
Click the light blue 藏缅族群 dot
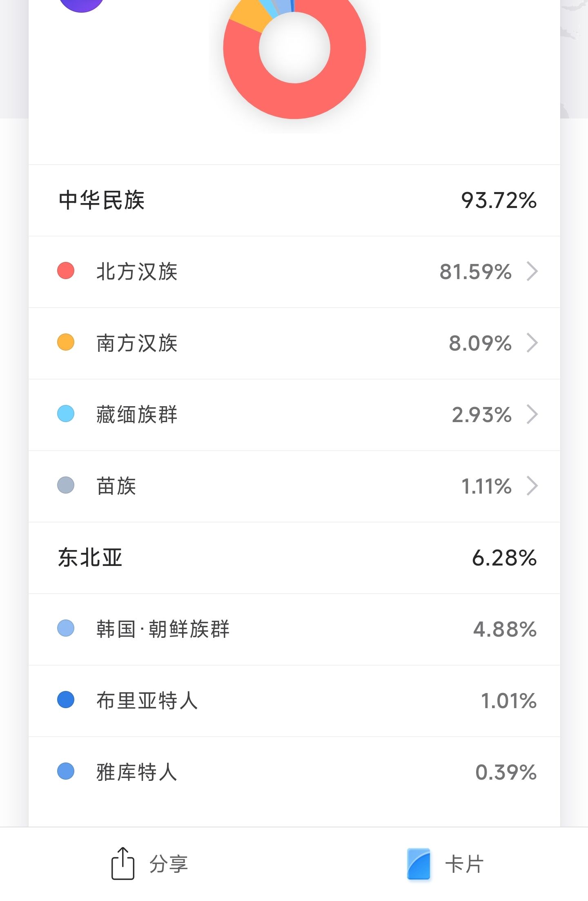click(x=66, y=414)
